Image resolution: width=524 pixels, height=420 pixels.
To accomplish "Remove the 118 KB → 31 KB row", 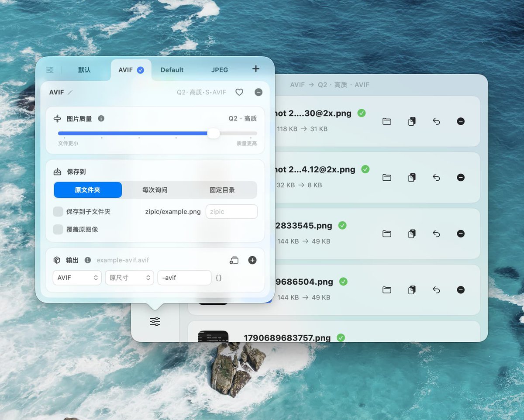I will pos(461,121).
